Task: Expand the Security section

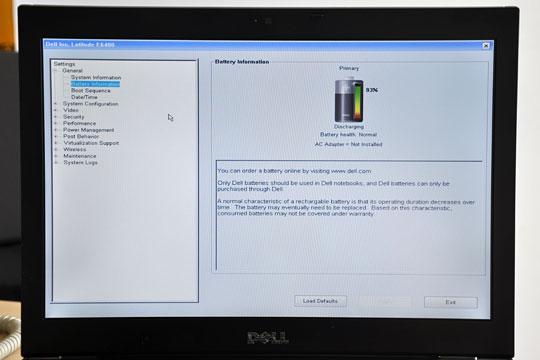Action: [56, 117]
